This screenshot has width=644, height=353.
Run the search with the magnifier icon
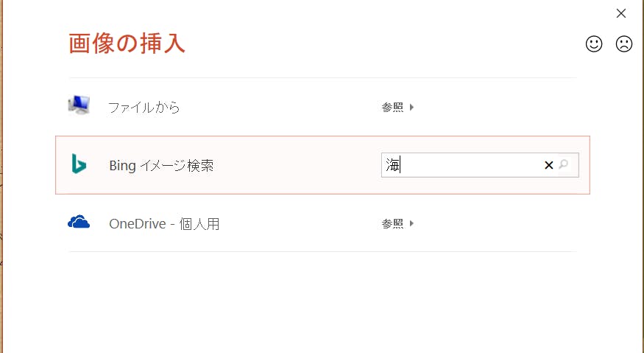(x=565, y=165)
